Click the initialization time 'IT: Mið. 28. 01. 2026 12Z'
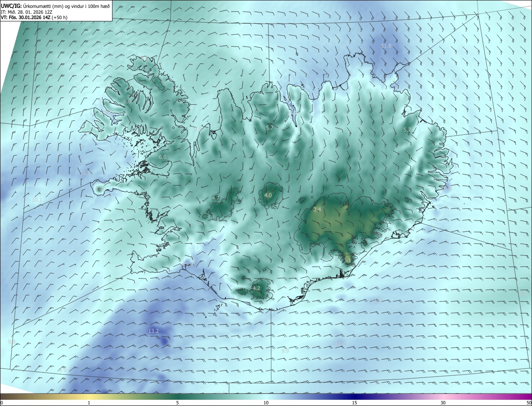 click(27, 12)
